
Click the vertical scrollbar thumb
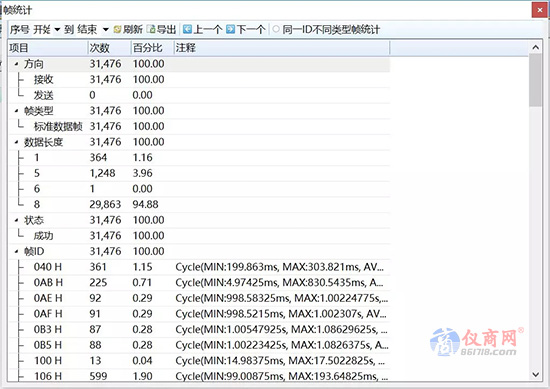tap(536, 80)
